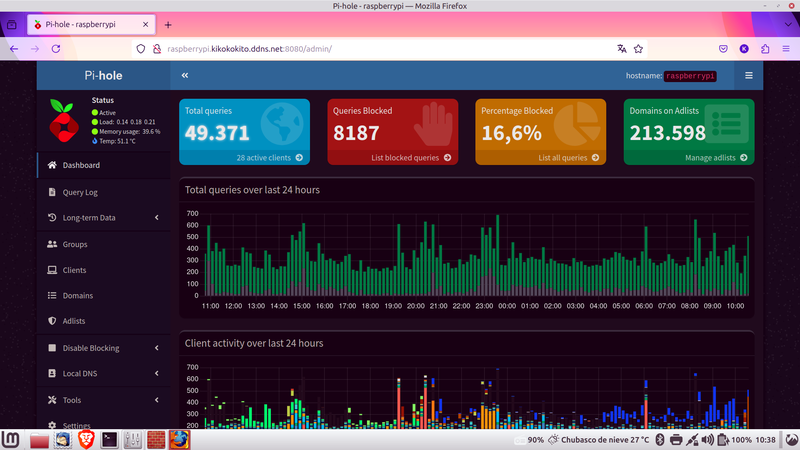The width and height of the screenshot is (800, 450).
Task: Reload the page in Firefox
Action: (56, 49)
